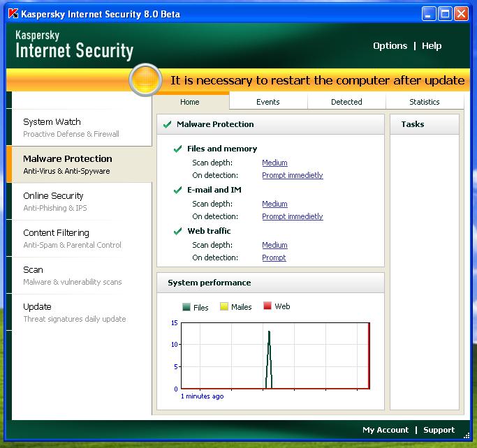Select System Watch in the sidebar
Screen dimensions: 477x448
(82, 128)
